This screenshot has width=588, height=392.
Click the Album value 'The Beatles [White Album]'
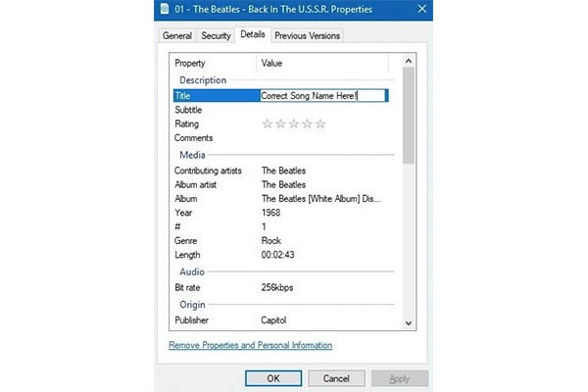(x=321, y=199)
